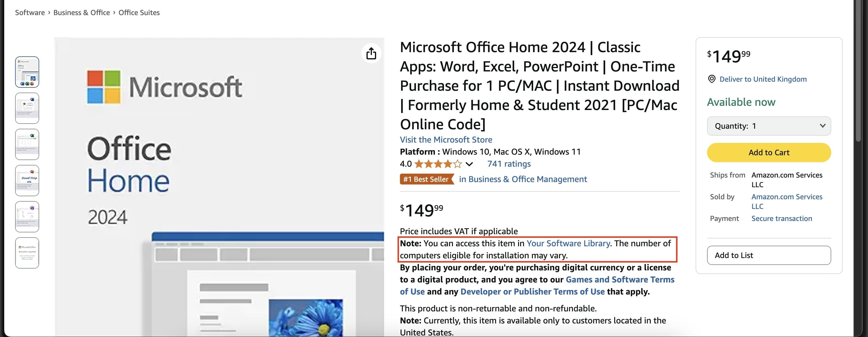
Task: Open in Business & Office Management link
Action: tap(523, 179)
